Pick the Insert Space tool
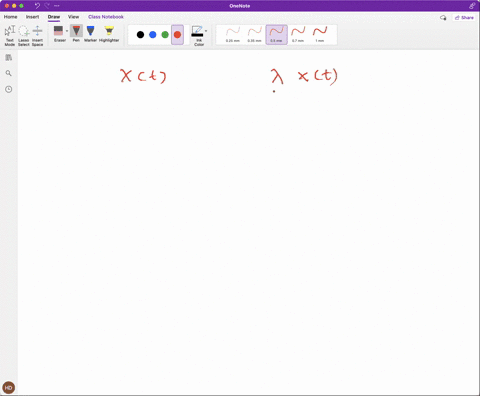 tap(37, 35)
